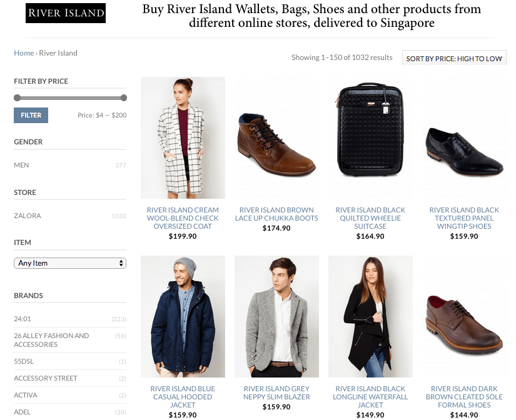The image size is (516, 420).
Task: Expand the Any Item dropdown
Action: click(70, 263)
